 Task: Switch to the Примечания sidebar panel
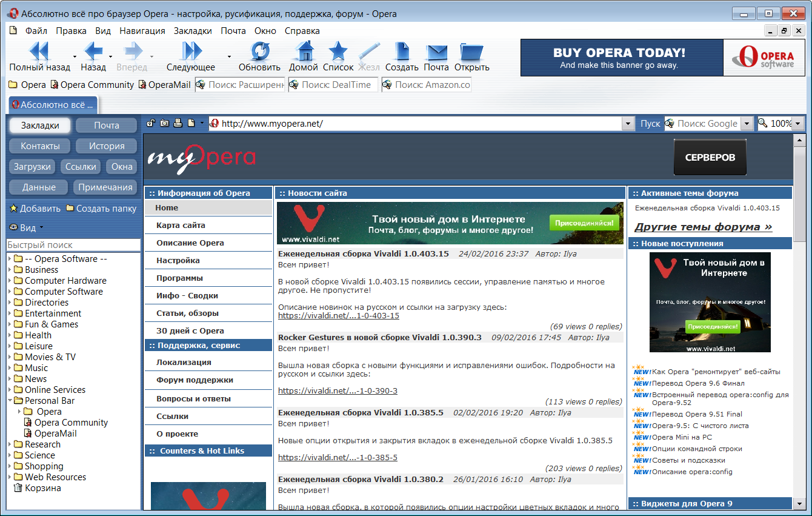click(105, 187)
